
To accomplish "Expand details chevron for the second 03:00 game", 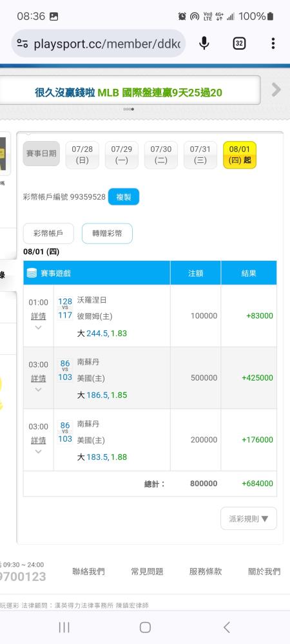I will (x=38, y=452).
